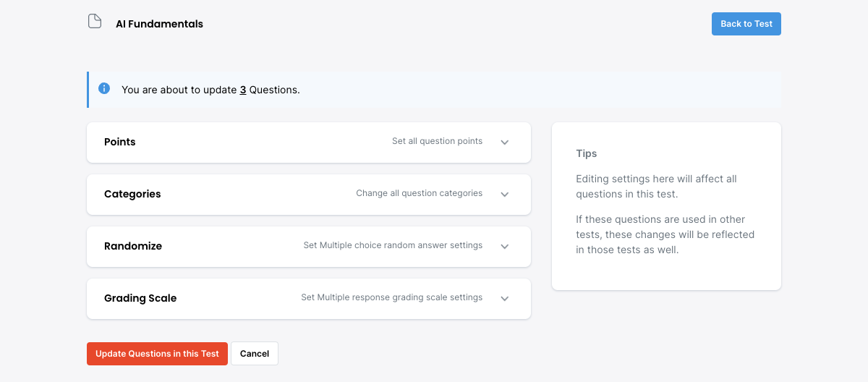
Task: Click the underlined 3 questions count
Action: [x=243, y=90]
